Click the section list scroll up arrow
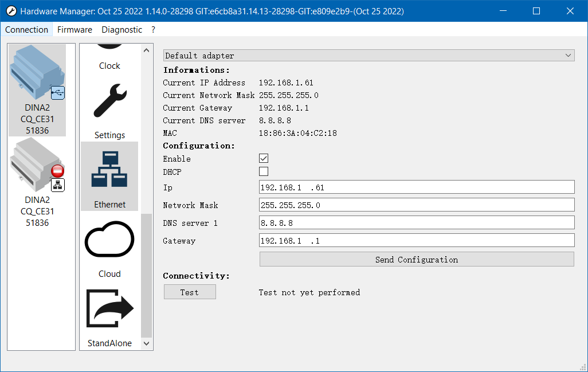This screenshot has height=372, width=588. click(x=146, y=50)
